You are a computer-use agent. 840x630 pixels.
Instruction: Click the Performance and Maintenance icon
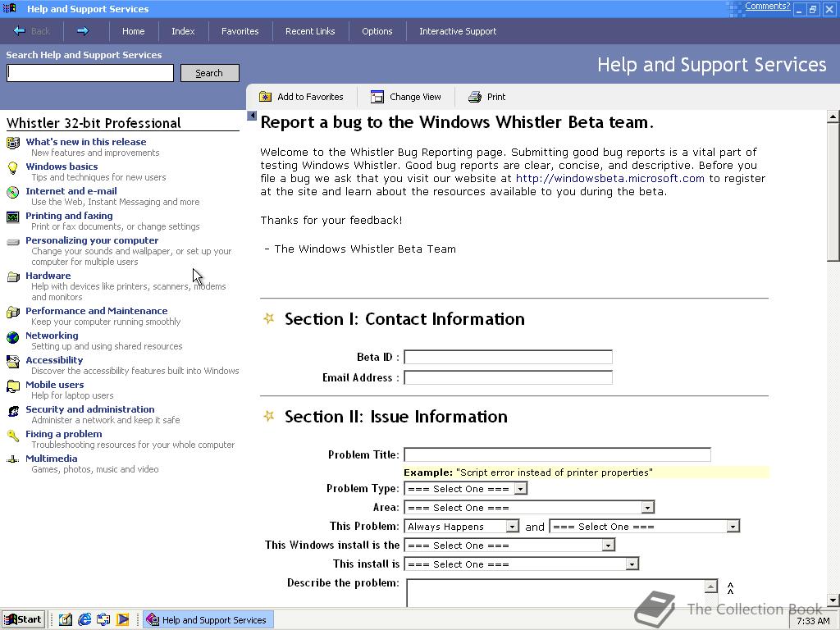coord(13,313)
